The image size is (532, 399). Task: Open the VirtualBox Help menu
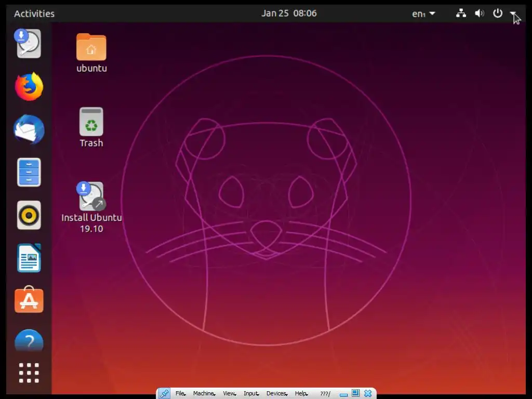301,394
